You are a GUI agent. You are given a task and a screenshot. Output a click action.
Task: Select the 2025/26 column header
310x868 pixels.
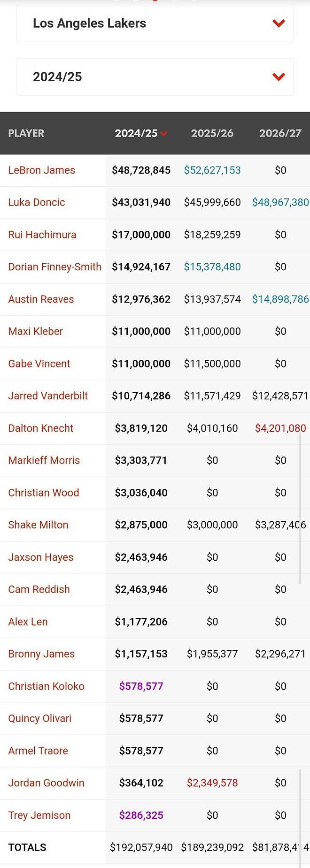(212, 133)
